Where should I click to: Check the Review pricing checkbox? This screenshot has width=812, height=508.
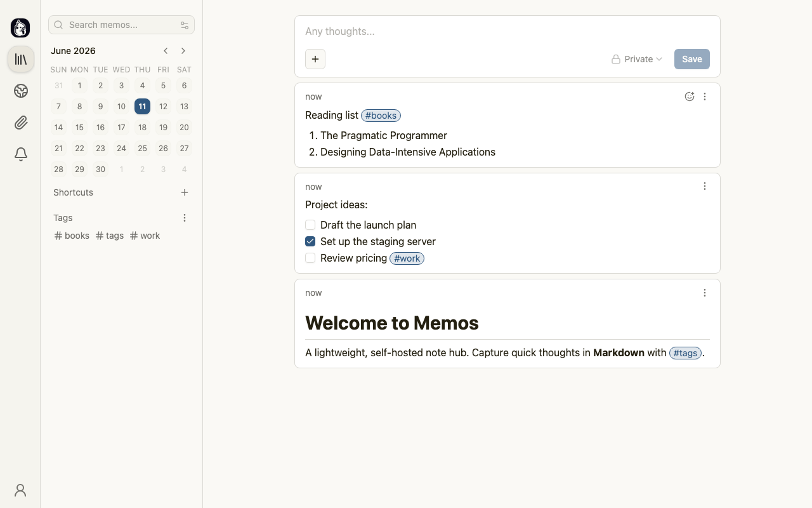point(310,258)
